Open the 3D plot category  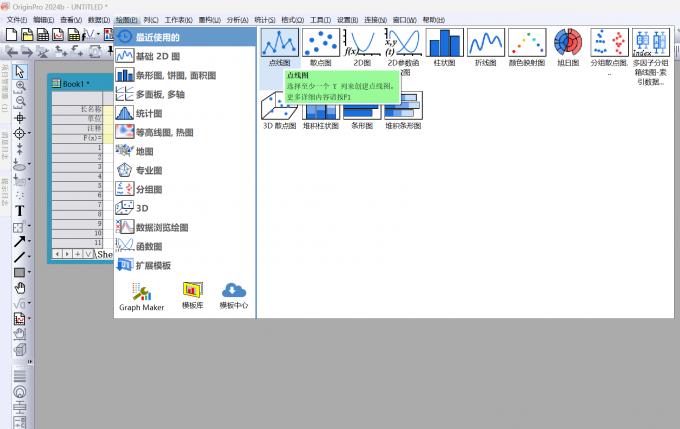tap(185, 208)
